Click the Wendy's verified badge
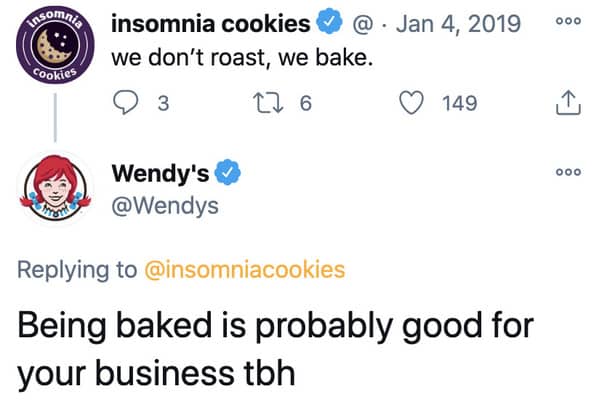 (228, 172)
